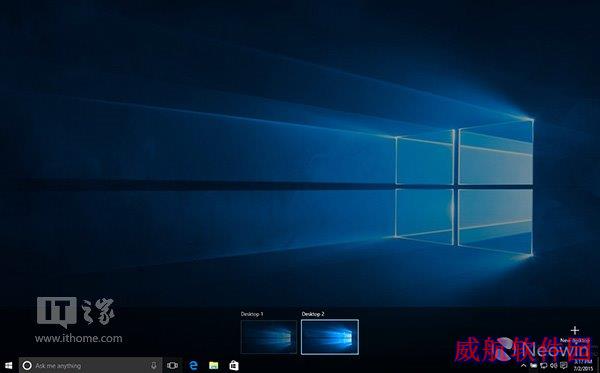Open the clock and date flyout
600x373 pixels.
pyautogui.click(x=583, y=365)
